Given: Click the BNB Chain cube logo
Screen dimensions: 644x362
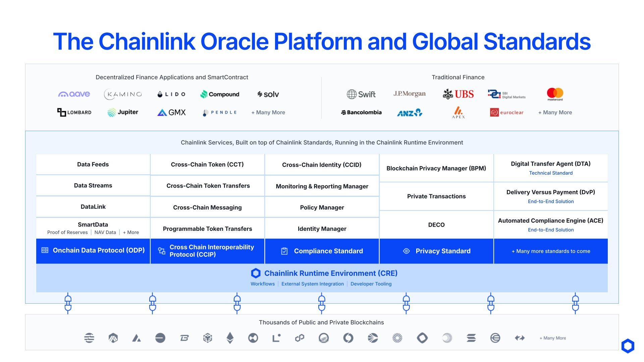Looking at the screenshot, I should point(208,338).
